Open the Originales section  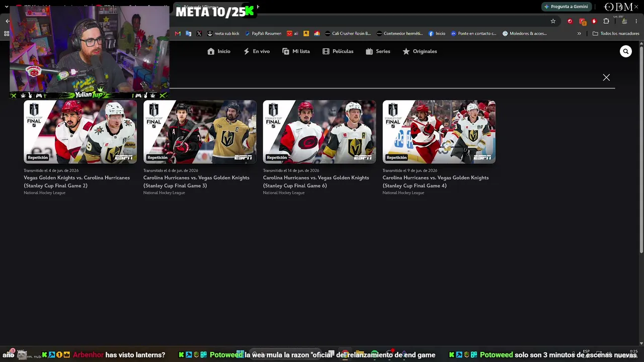tap(420, 51)
